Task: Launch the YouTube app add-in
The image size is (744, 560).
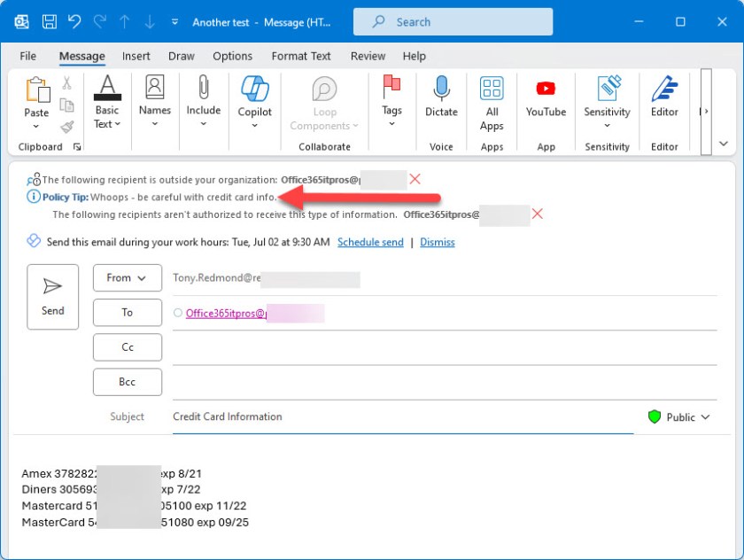Action: [x=546, y=97]
